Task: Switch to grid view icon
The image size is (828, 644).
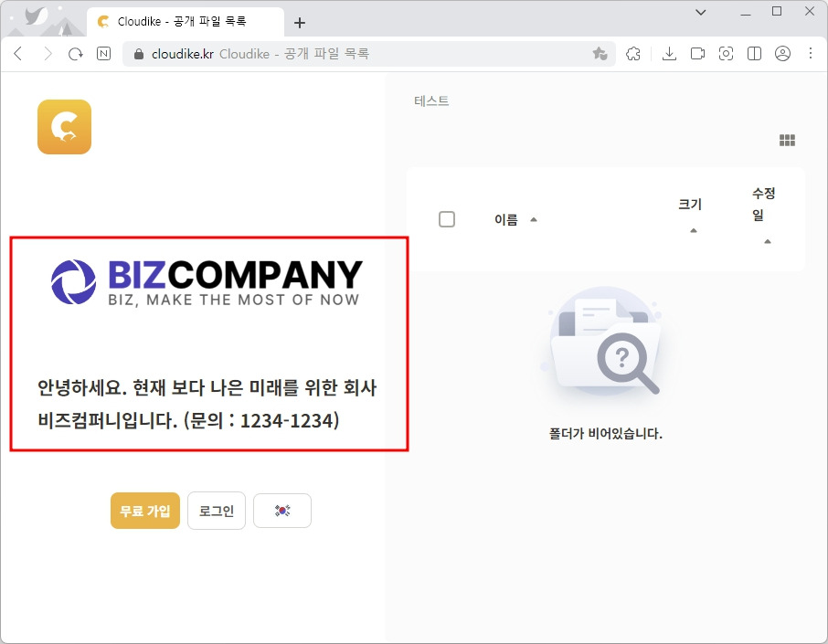Action: tap(787, 140)
